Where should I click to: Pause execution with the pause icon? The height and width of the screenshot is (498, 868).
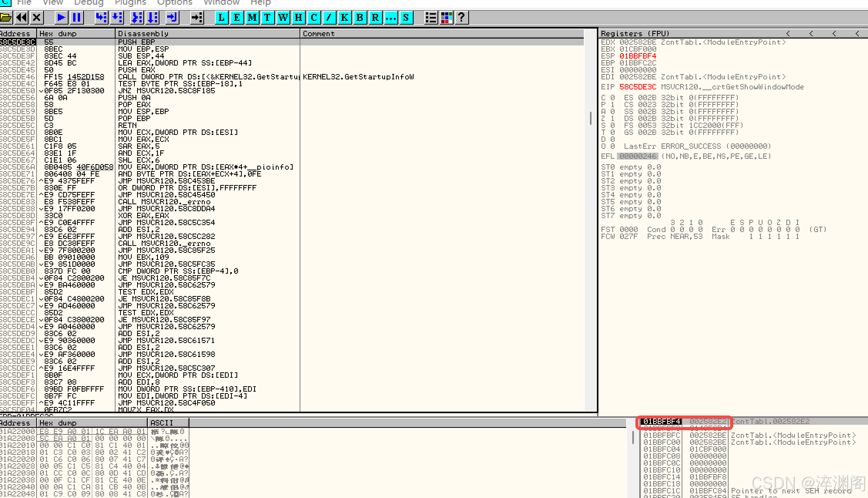pyautogui.click(x=77, y=17)
